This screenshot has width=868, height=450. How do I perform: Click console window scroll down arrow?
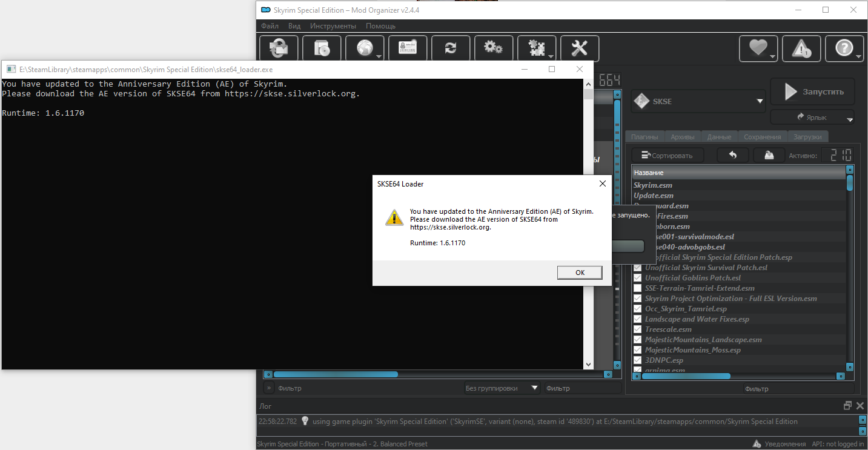[588, 365]
